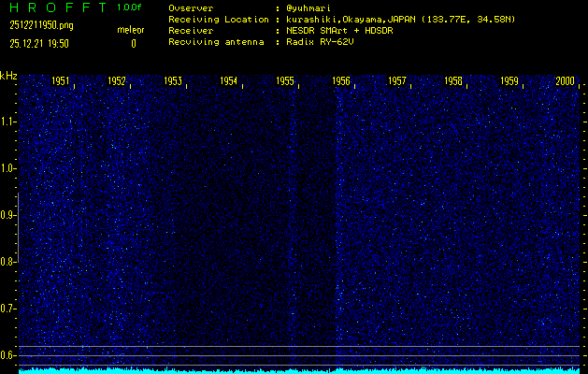Click the 1953 time marker
The width and height of the screenshot is (588, 374).
173,81
